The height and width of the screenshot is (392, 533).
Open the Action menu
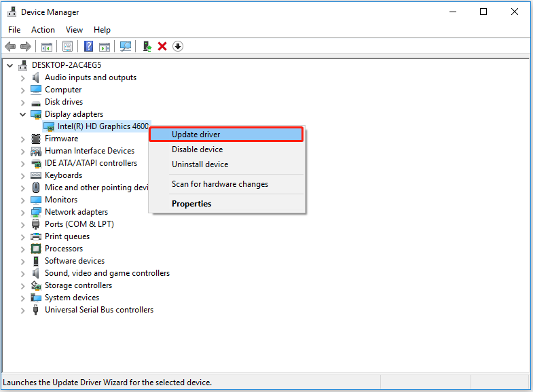pyautogui.click(x=43, y=30)
